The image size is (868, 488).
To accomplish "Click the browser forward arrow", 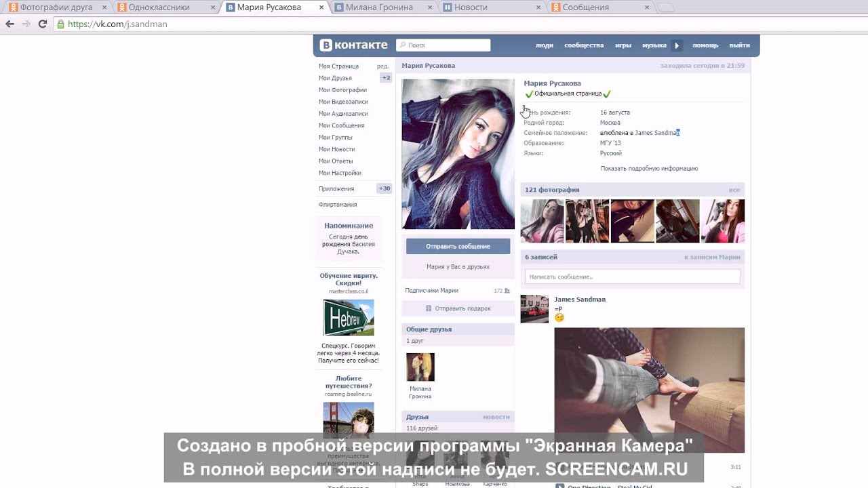I will (x=26, y=24).
